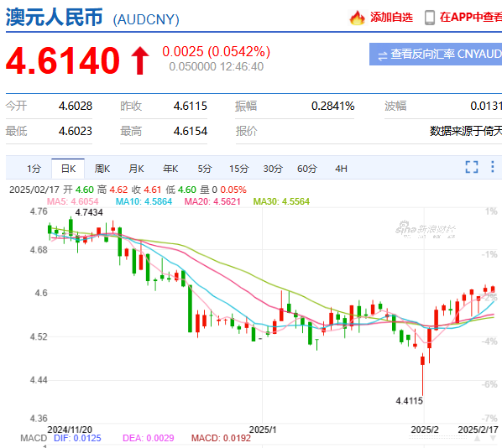
Task: Open chart options three-dot menu
Action: pos(493,167)
